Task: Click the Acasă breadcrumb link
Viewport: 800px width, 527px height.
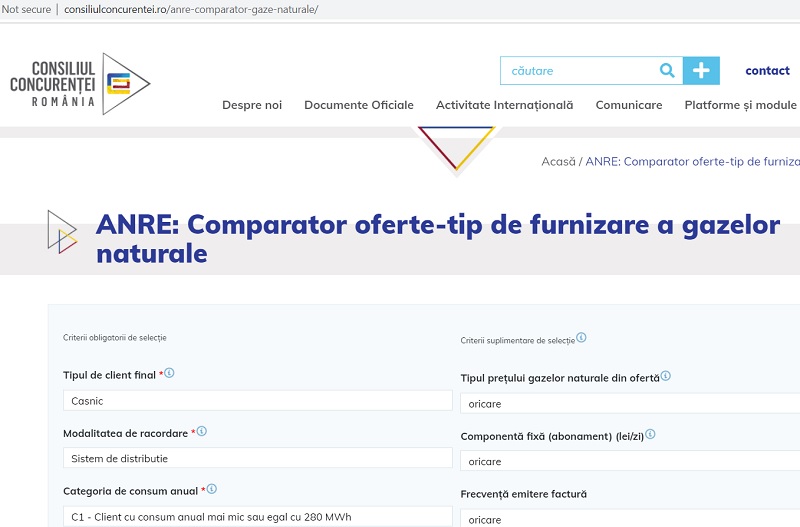Action: [558, 162]
